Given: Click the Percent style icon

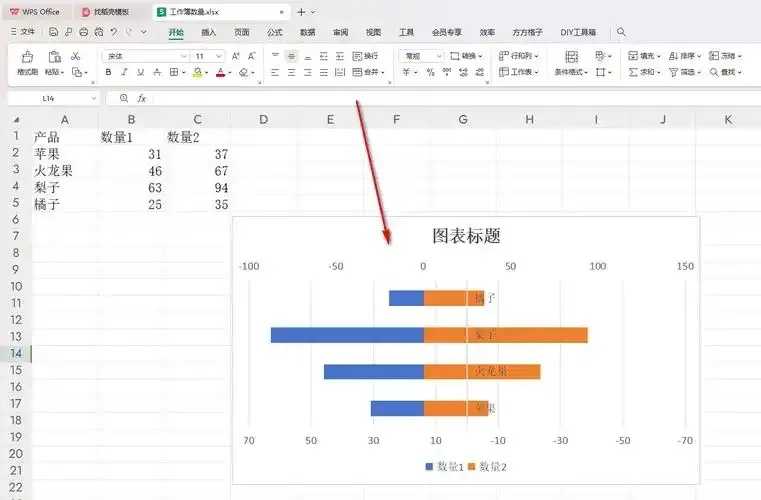Looking at the screenshot, I should click(430, 72).
